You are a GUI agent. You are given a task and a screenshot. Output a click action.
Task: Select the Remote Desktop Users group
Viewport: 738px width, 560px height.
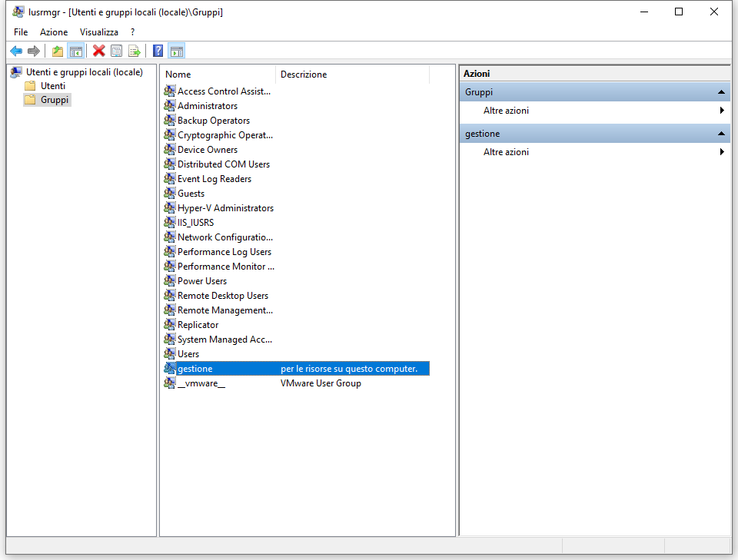(223, 295)
